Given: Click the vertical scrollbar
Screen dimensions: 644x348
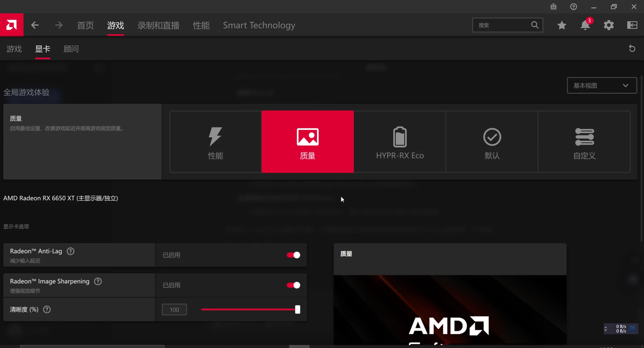Looking at the screenshot, I should [x=641, y=158].
